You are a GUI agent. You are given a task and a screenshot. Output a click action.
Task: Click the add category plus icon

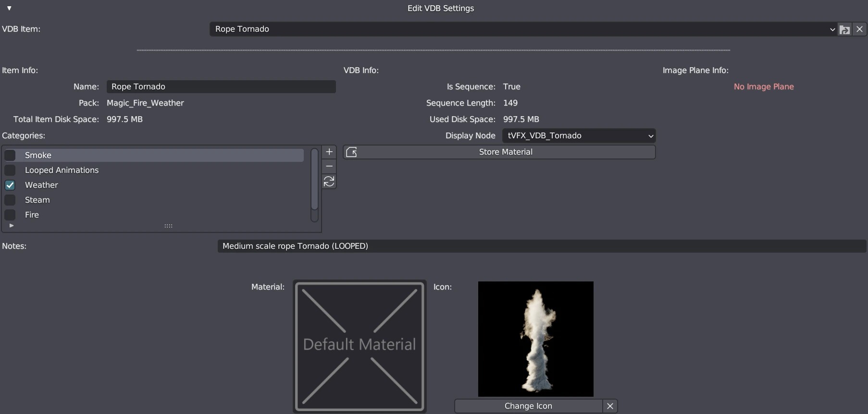pos(329,152)
